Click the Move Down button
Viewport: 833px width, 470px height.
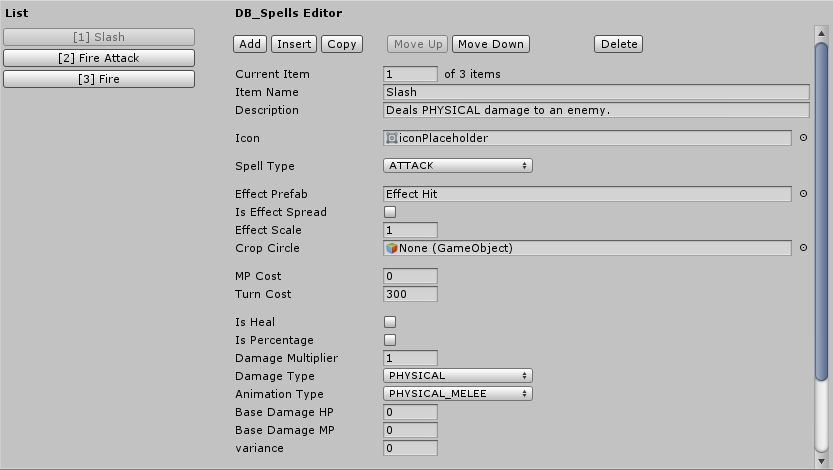click(491, 44)
